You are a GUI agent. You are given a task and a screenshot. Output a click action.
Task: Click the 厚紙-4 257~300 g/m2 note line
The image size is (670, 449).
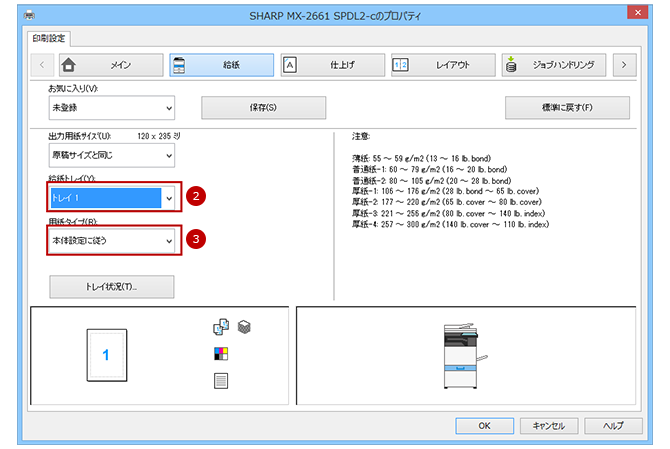[x=450, y=224]
